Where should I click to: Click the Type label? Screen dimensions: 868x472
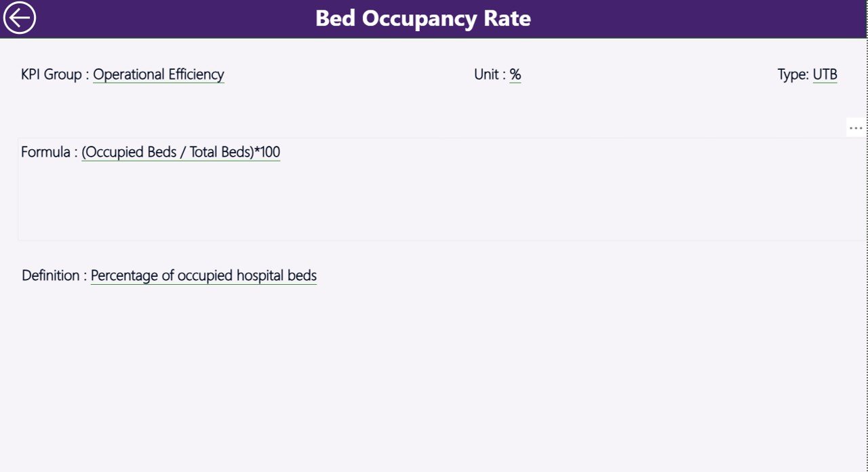(x=793, y=75)
